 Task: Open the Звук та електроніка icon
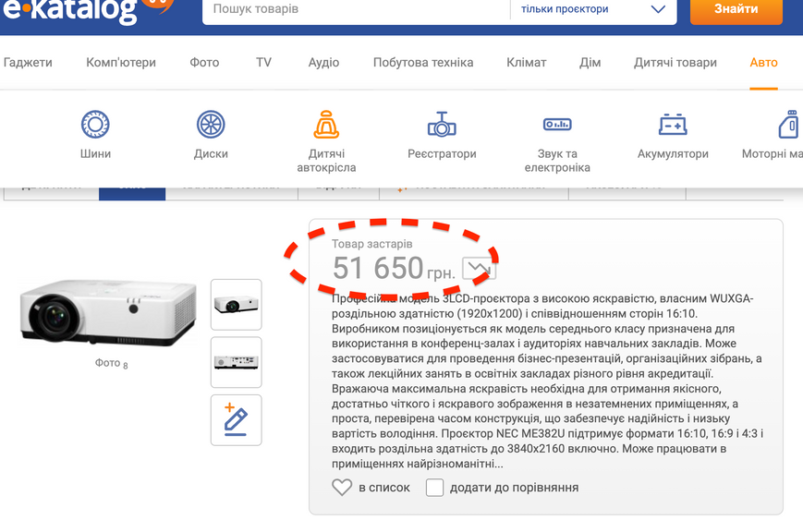pyautogui.click(x=557, y=125)
